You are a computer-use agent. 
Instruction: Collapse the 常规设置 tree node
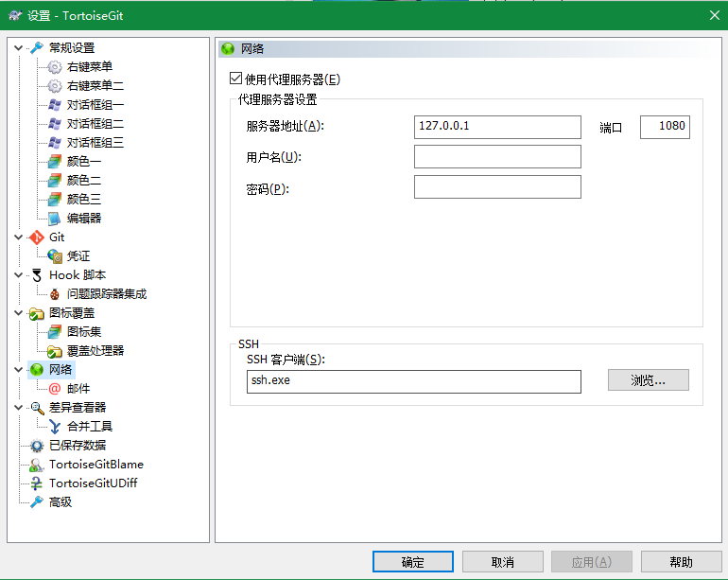click(19, 48)
